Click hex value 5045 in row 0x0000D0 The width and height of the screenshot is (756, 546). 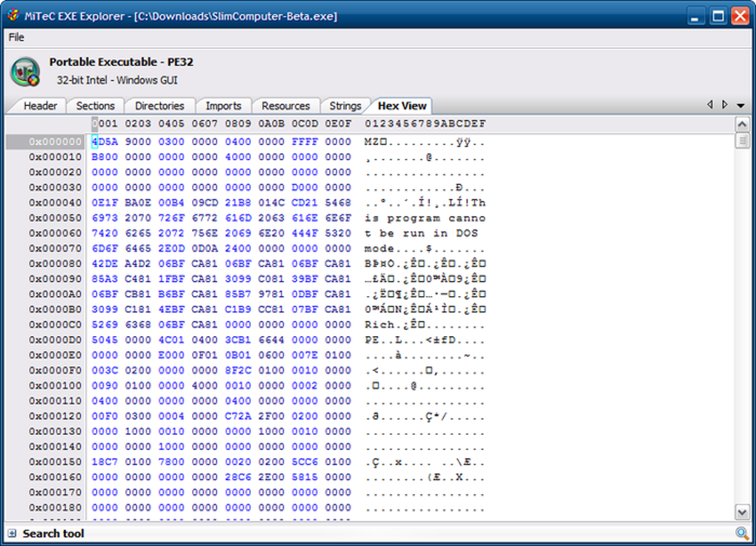[105, 340]
